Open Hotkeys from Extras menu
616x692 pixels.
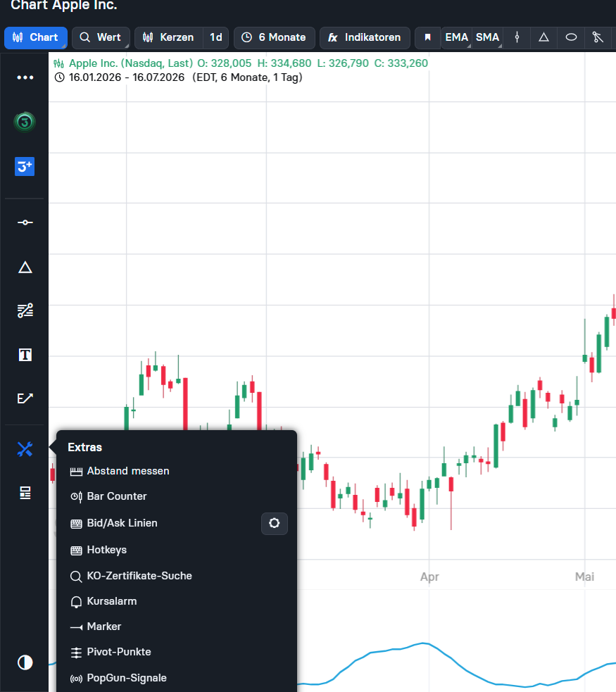(177, 550)
